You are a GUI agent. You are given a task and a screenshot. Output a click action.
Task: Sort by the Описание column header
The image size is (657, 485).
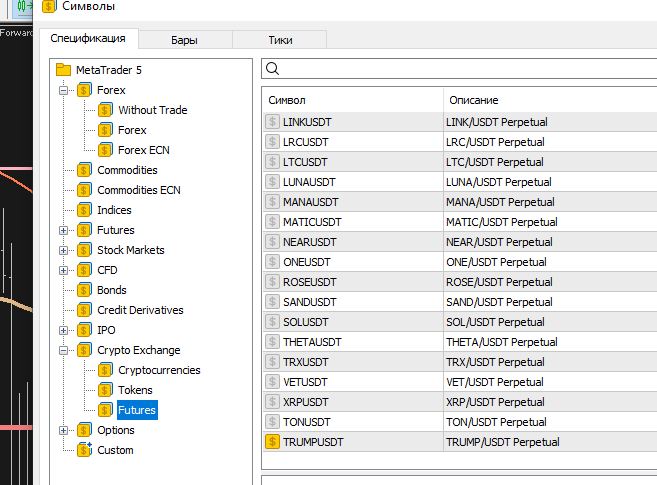[x=550, y=100]
